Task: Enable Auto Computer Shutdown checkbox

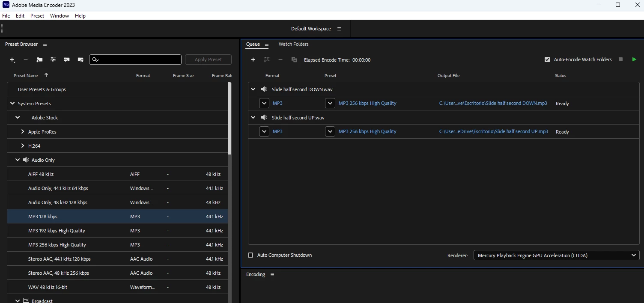Action: pyautogui.click(x=251, y=255)
